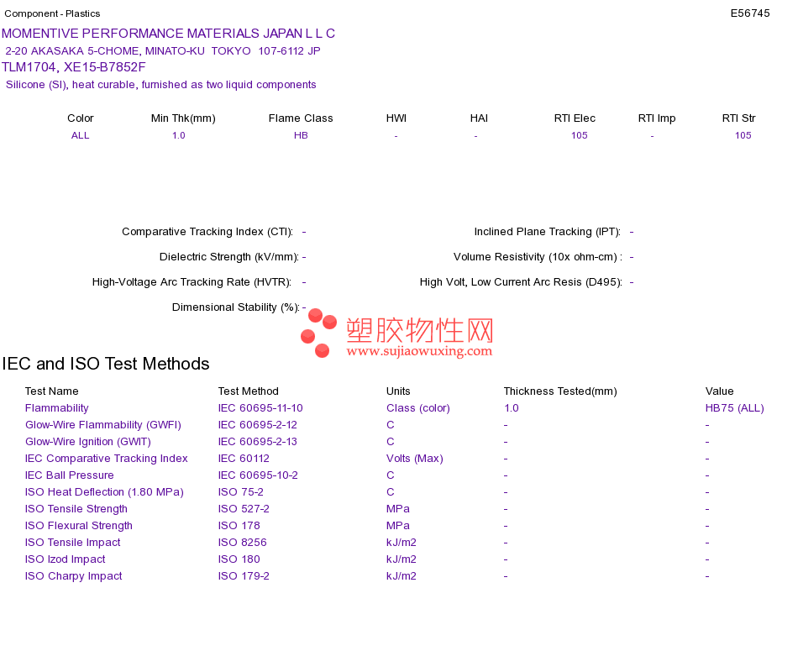This screenshot has width=798, height=672.
Task: Open the Flammability test name link
Action: [x=57, y=407]
